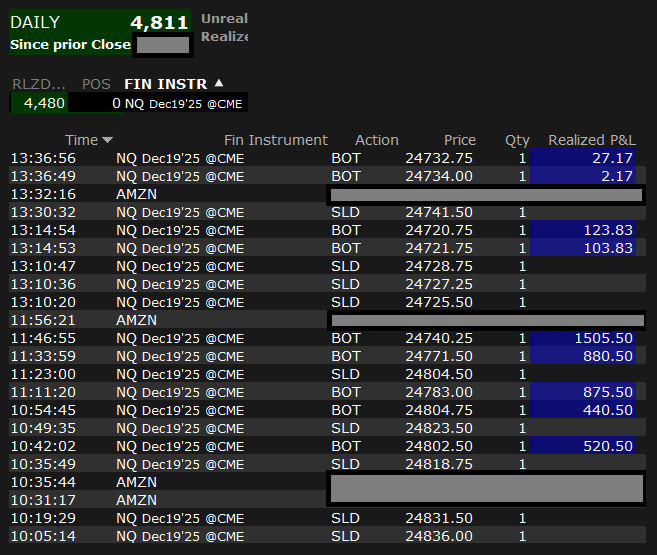This screenshot has width=657, height=555.
Task: Click the price 24741.50 cell
Action: click(439, 212)
